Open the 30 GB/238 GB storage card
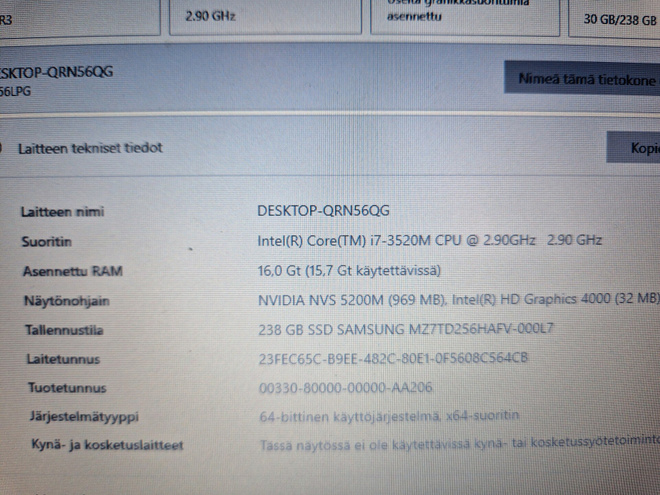The height and width of the screenshot is (495, 660). pos(615,19)
